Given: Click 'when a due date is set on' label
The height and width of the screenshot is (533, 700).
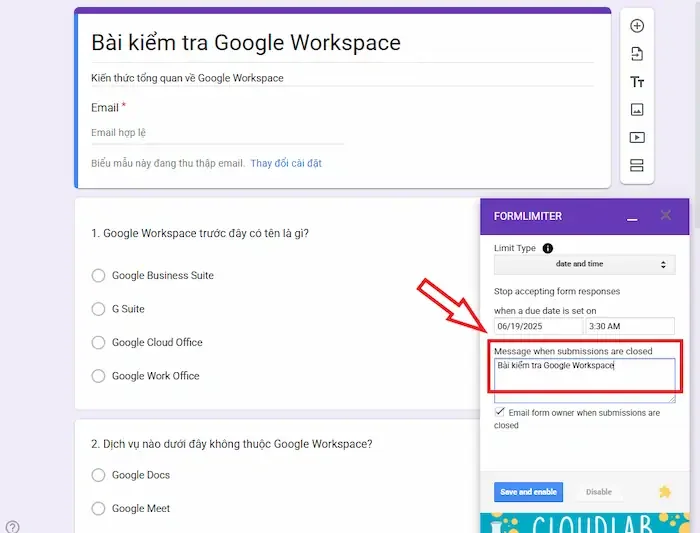Looking at the screenshot, I should click(x=545, y=311).
